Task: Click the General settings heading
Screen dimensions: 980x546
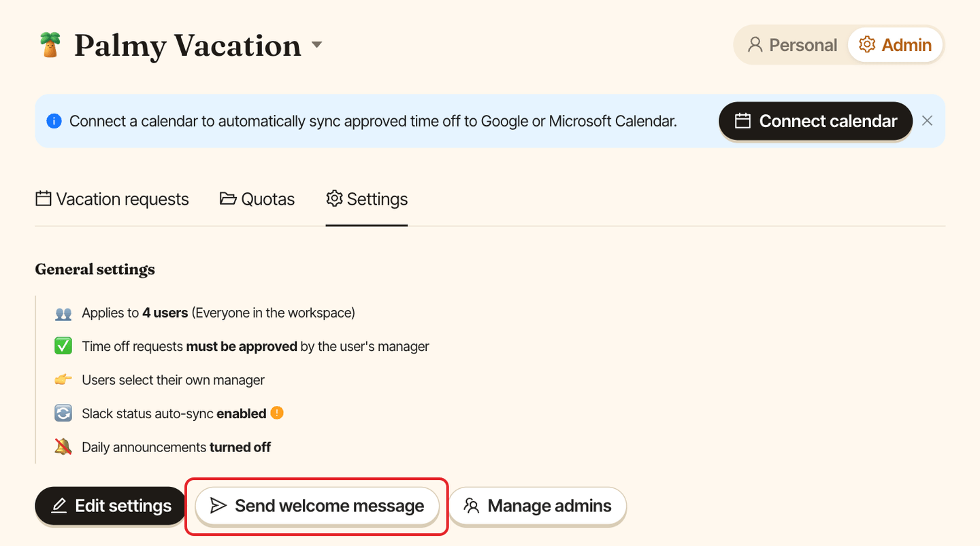Action: 95,269
